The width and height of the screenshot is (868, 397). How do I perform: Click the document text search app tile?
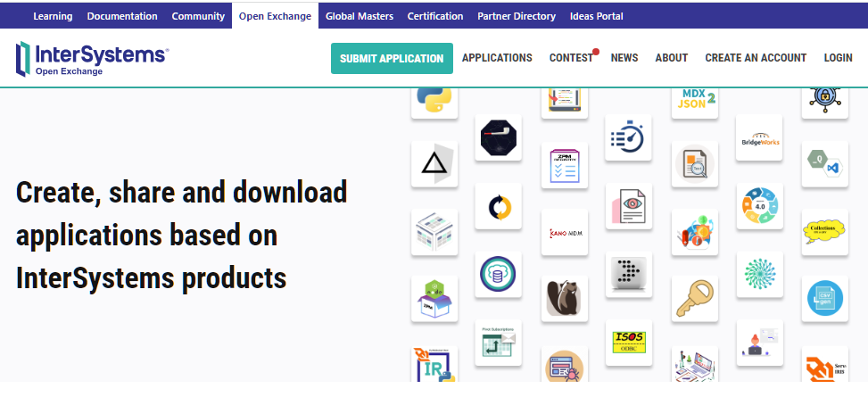[695, 163]
